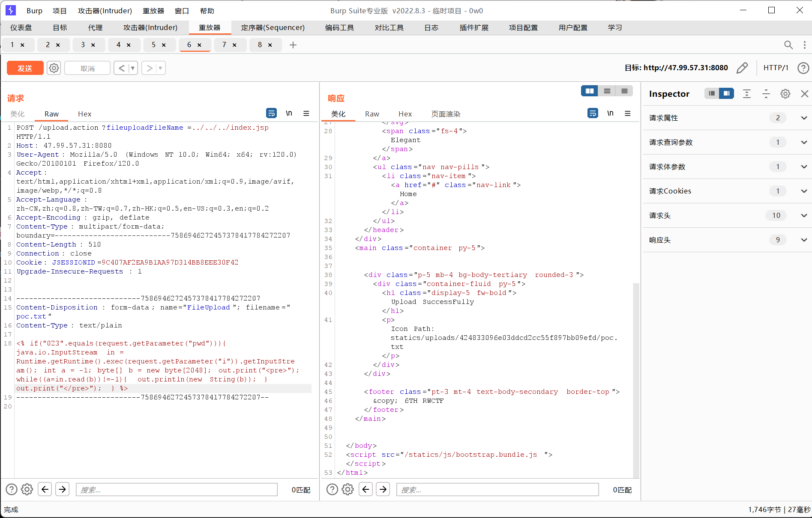Select tabbed request/response layout
The height and width of the screenshot is (518, 812).
click(x=625, y=91)
